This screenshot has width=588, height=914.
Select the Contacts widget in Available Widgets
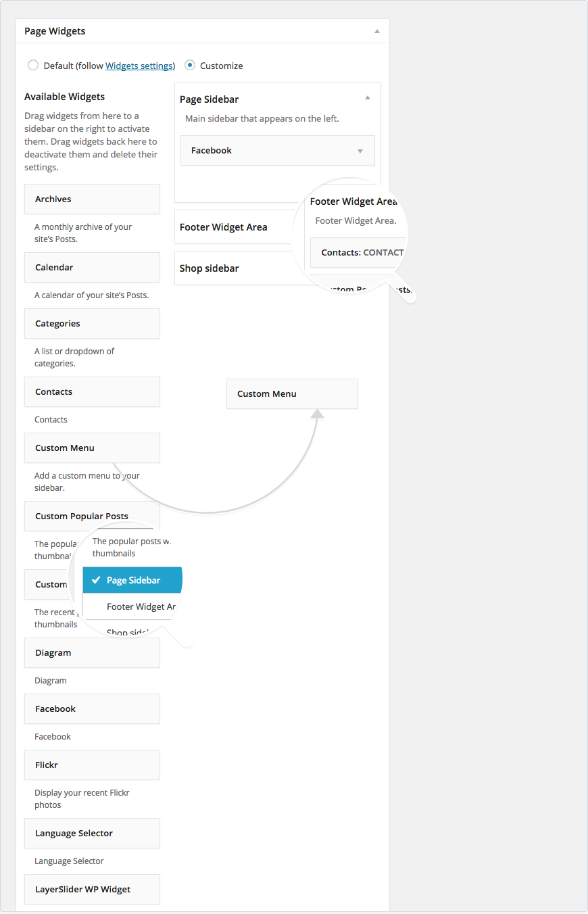[x=92, y=392]
